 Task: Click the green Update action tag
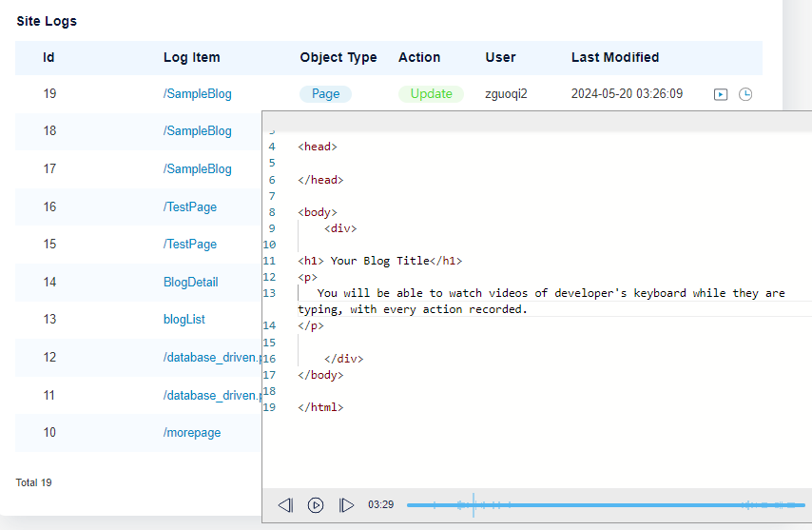[x=431, y=94]
